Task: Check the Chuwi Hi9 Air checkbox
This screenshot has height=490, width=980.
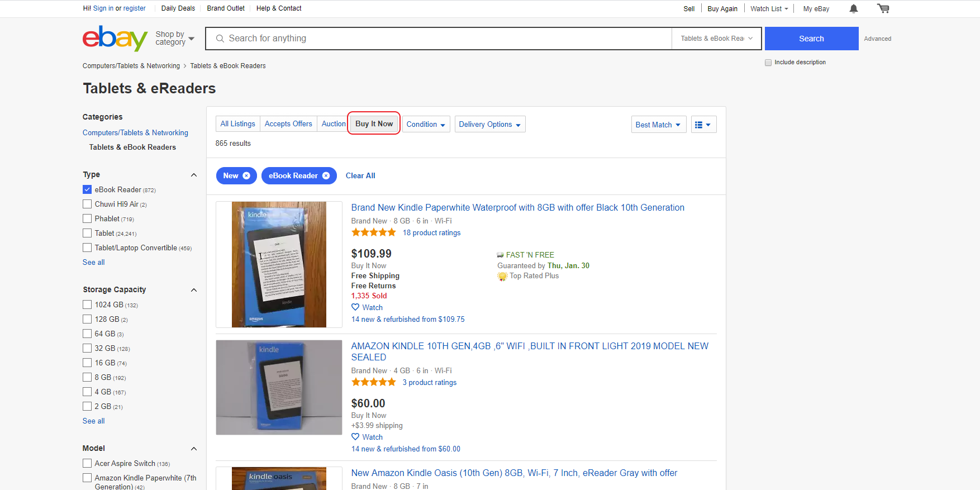Action: (x=87, y=204)
